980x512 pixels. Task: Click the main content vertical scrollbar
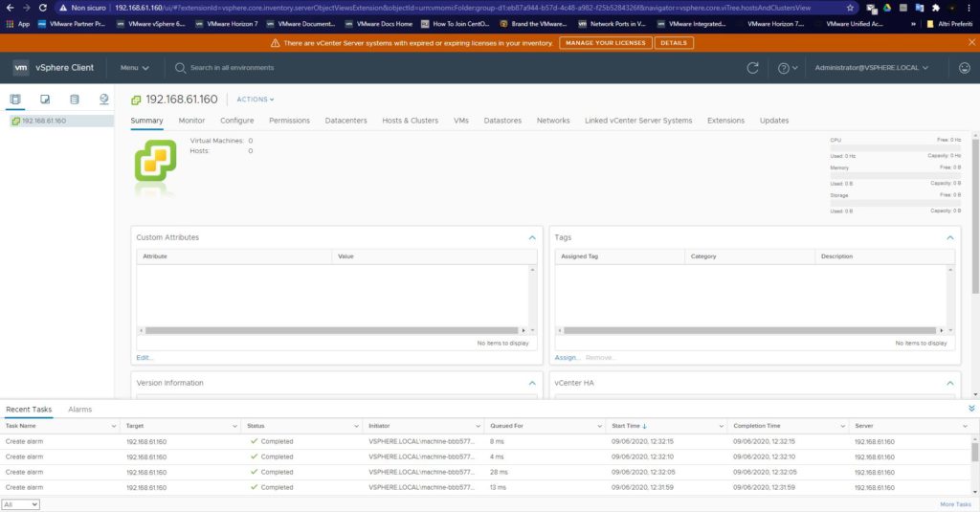pos(975,215)
